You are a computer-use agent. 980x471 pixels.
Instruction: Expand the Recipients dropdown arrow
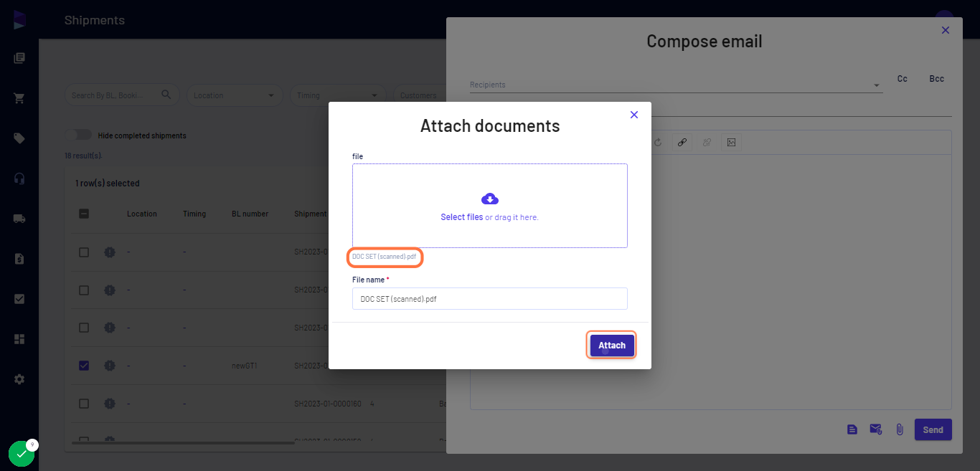877,85
